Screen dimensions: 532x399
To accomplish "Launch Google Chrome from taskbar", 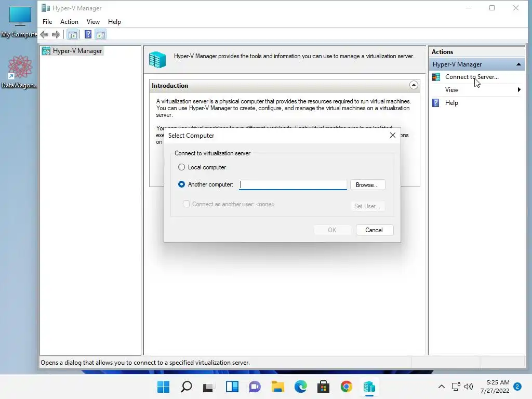I will [347, 387].
